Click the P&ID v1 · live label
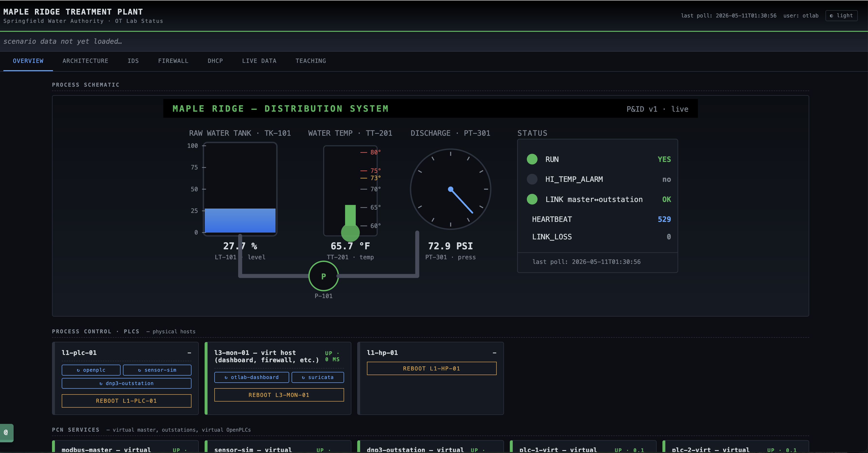The width and height of the screenshot is (868, 453). tap(657, 109)
